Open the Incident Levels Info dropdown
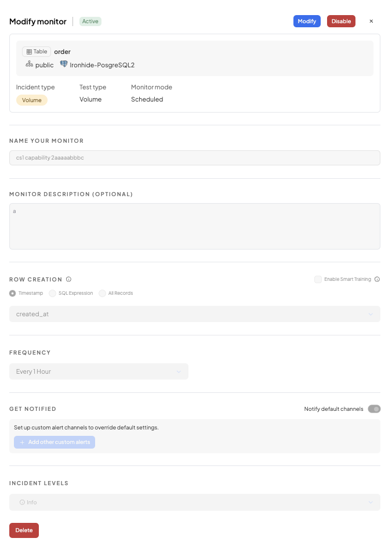This screenshot has height=549, width=392. [194, 502]
